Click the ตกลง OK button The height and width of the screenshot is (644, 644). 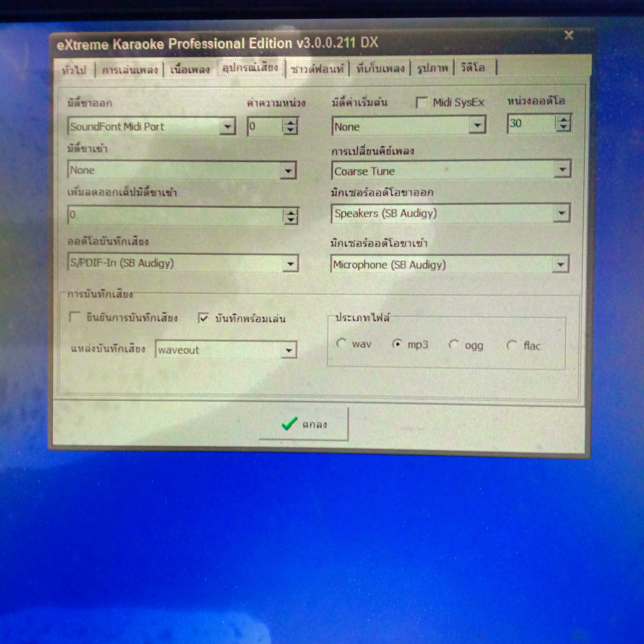[x=304, y=424]
